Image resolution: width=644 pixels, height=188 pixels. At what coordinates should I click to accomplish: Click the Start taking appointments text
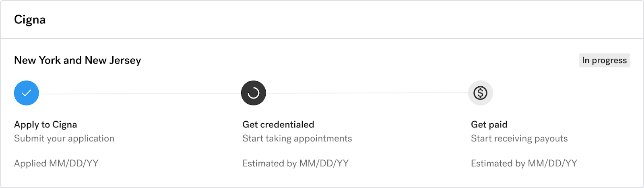click(297, 139)
